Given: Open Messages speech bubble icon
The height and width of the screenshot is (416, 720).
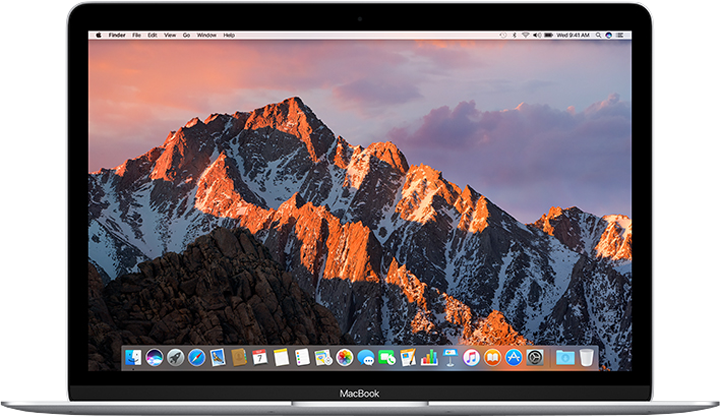Looking at the screenshot, I should 366,357.
